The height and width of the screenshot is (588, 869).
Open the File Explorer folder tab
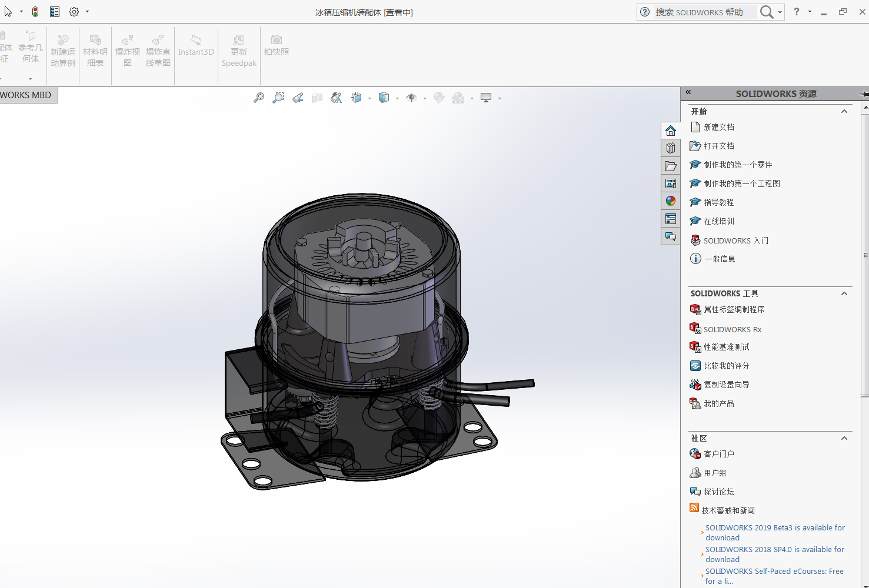tap(671, 166)
